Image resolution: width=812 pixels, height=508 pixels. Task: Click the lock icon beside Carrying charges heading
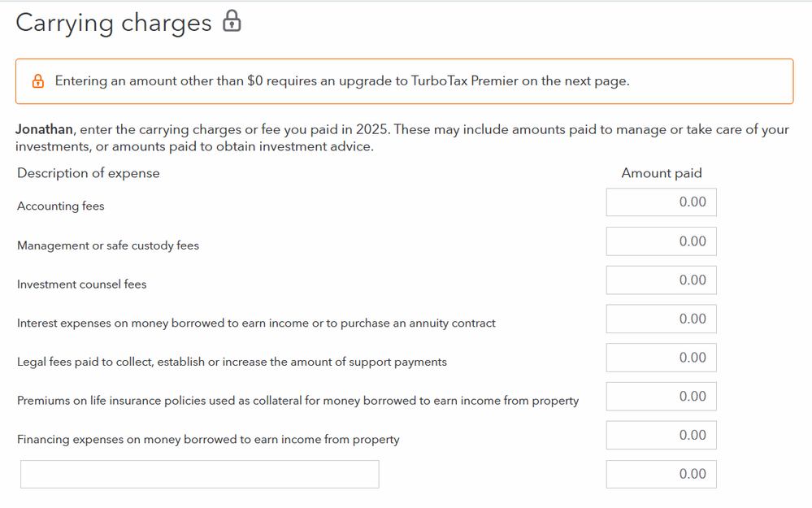[x=232, y=22]
